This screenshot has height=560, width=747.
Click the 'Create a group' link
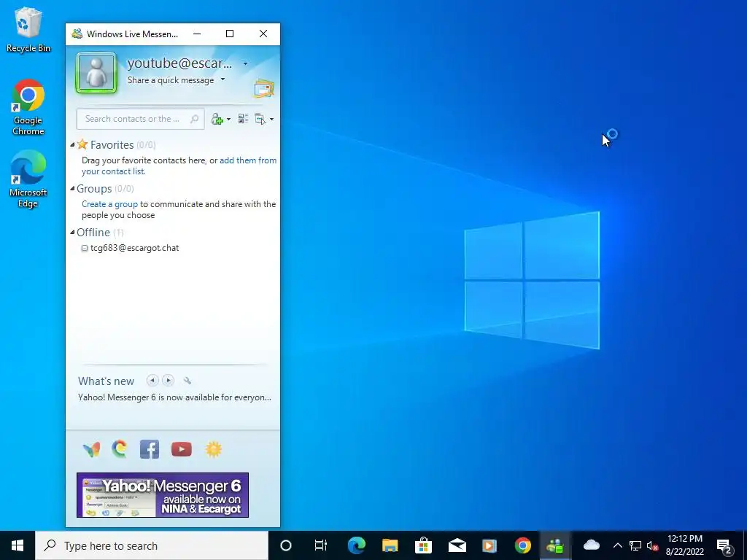coord(109,204)
